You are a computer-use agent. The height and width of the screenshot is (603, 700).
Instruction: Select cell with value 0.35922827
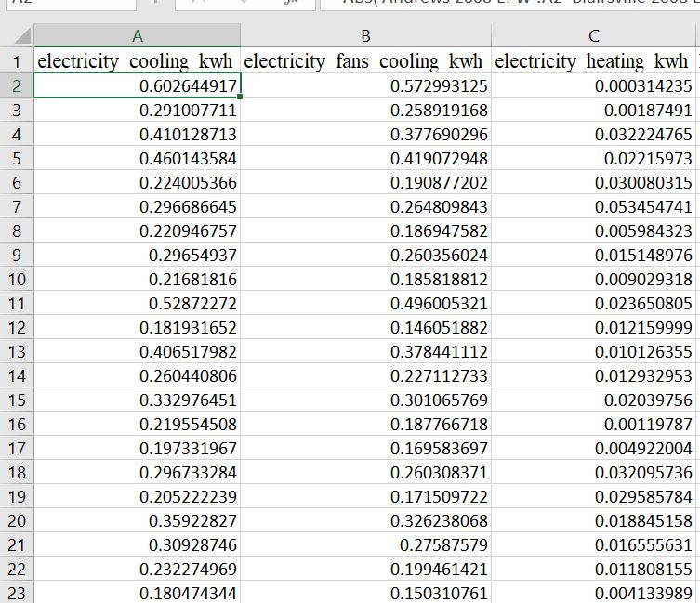tap(137, 521)
